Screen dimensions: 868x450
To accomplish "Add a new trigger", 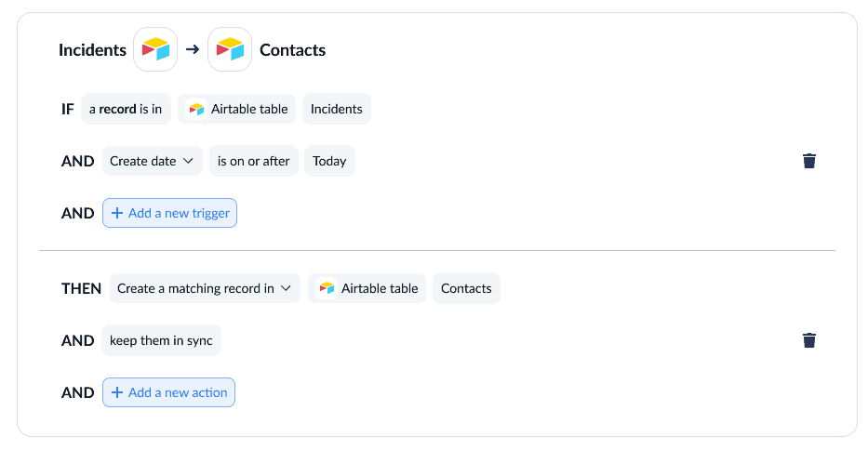I will 169,213.
